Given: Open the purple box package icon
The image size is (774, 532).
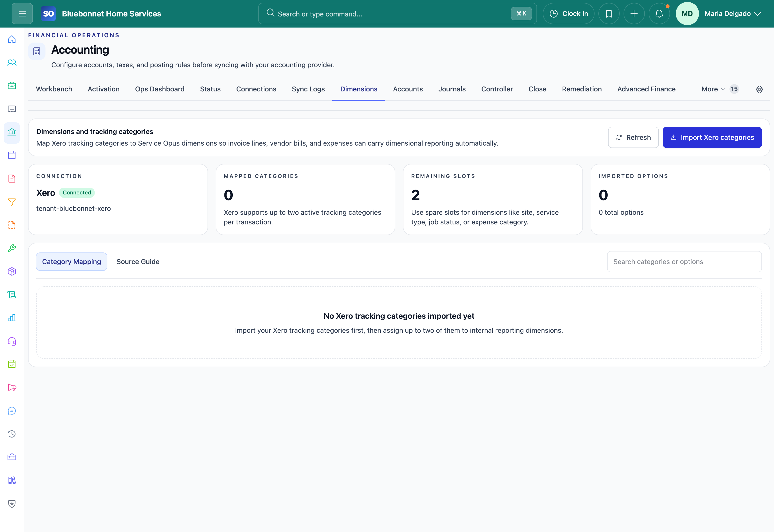Looking at the screenshot, I should pos(12,272).
